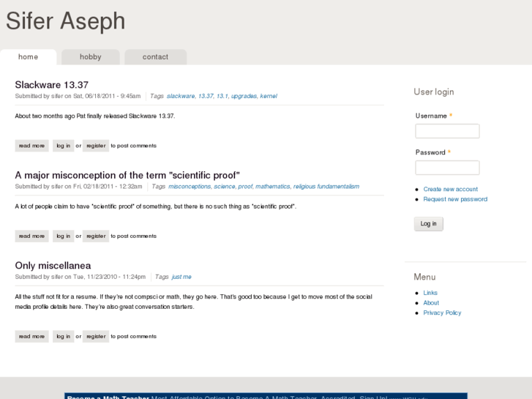Click register under Slackware 13.37 post
This screenshot has width=532, height=399.
pyautogui.click(x=96, y=146)
